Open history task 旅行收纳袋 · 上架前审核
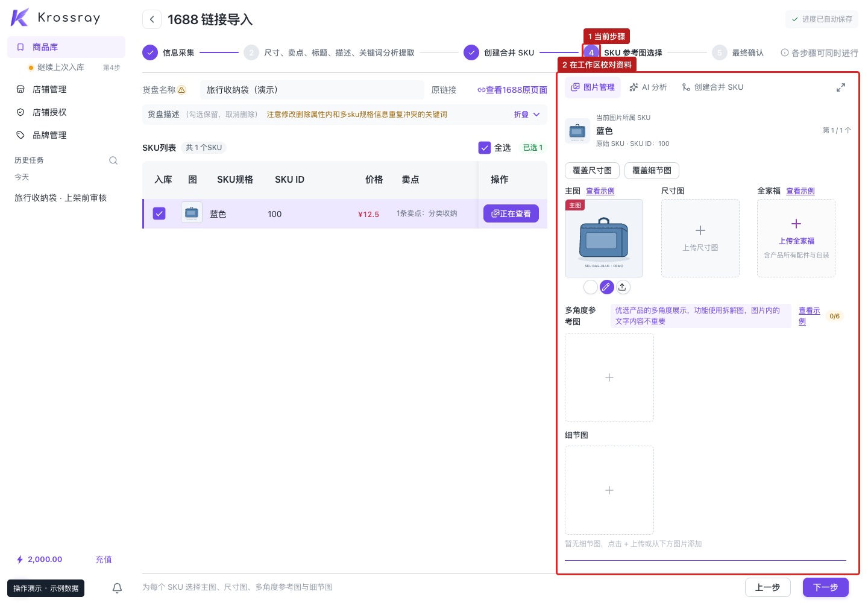Viewport: 868px width, 603px height. [61, 198]
